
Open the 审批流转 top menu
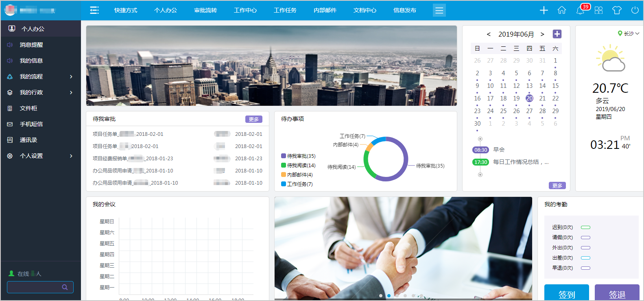[205, 10]
